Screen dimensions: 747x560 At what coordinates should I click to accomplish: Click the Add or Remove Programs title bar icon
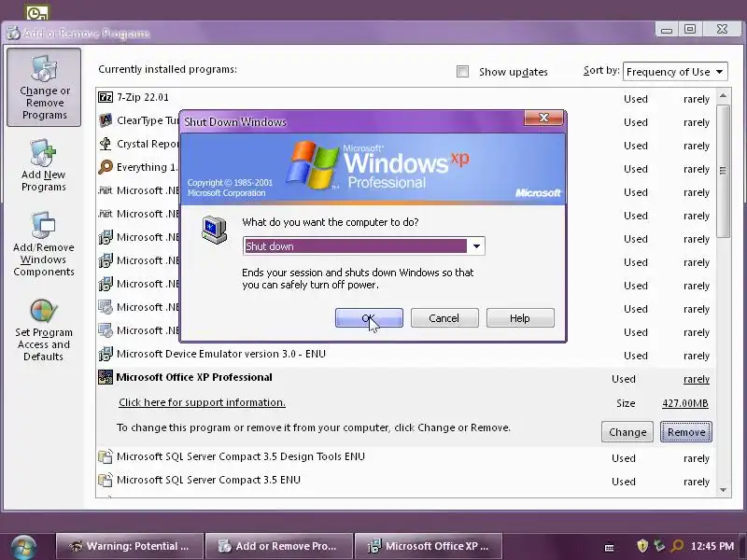coord(13,34)
